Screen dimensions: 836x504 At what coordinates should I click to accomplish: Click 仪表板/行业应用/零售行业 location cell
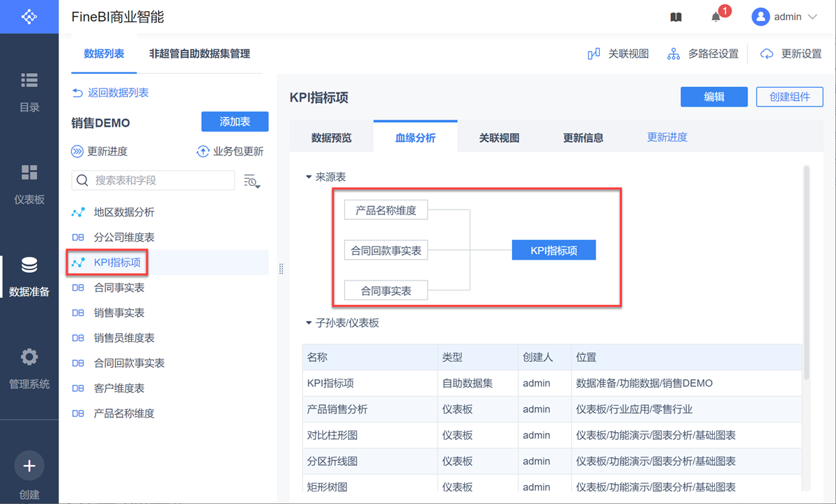click(686, 409)
